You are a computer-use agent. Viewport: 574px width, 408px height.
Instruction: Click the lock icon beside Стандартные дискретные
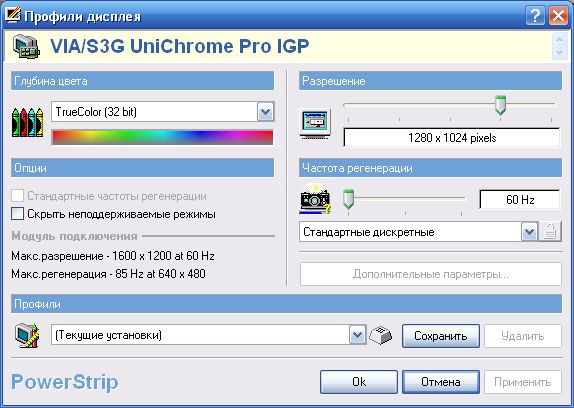[550, 232]
